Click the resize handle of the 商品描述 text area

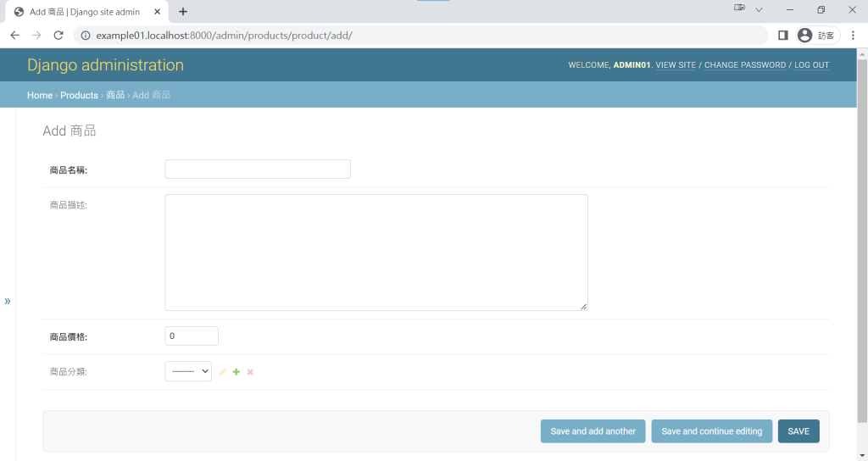point(583,306)
